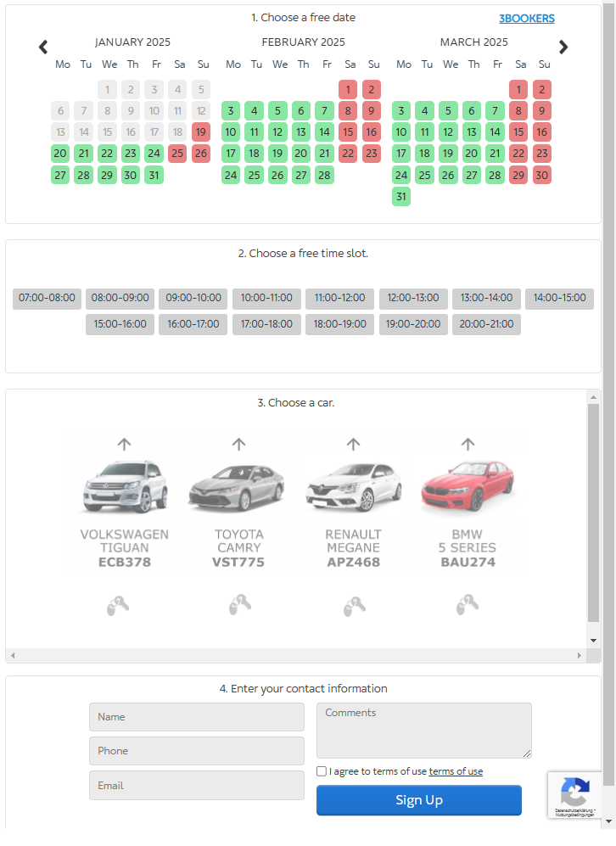Go to previous month with left arrow
This screenshot has width=616, height=846.
[x=43, y=48]
